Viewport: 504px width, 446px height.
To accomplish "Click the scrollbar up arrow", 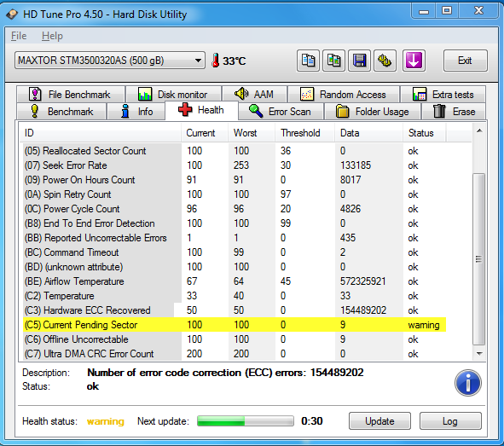I will [x=479, y=130].
